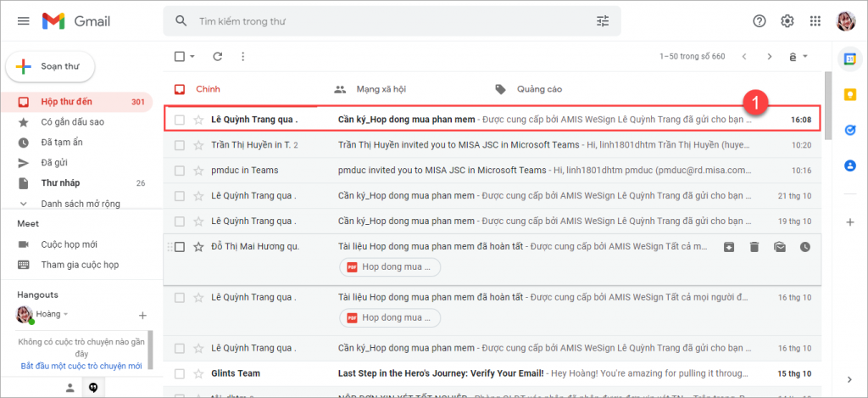Delete the Đỗ Thị Mai Hương email

(754, 247)
